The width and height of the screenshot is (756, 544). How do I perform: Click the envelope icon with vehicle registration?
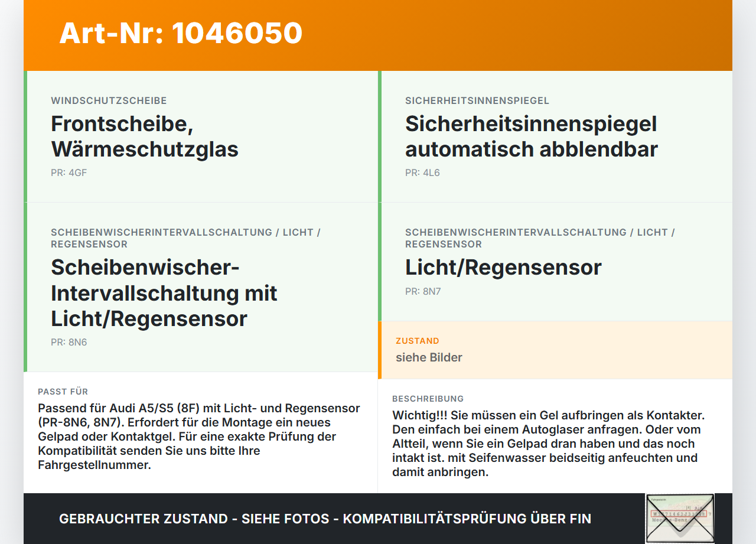point(680,518)
